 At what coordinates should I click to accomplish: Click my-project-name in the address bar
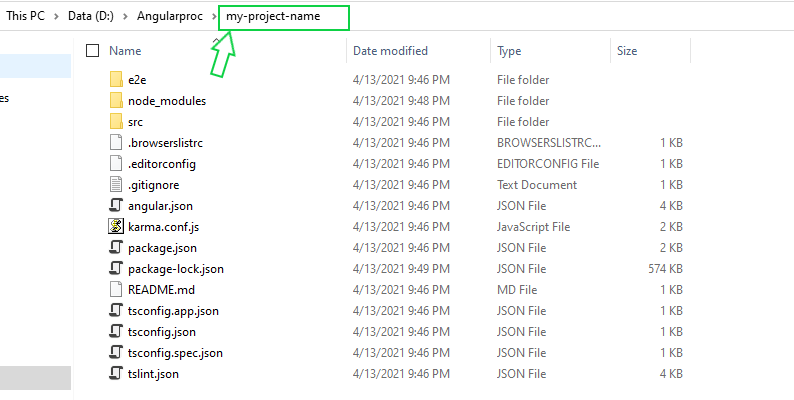(x=273, y=16)
